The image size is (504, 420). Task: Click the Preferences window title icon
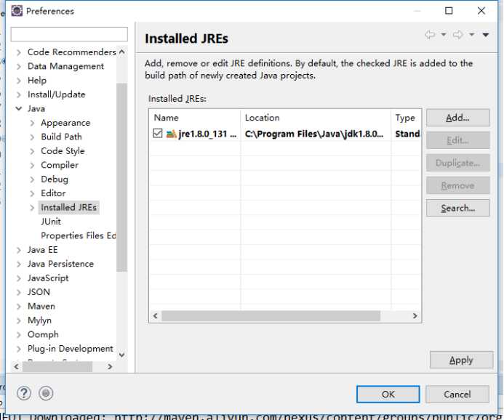17,11
